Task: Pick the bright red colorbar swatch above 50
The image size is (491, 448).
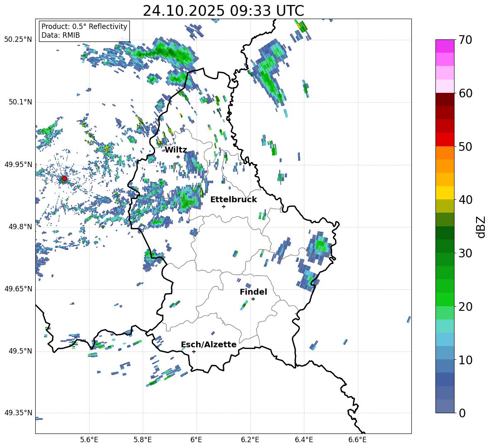Action: click(445, 139)
